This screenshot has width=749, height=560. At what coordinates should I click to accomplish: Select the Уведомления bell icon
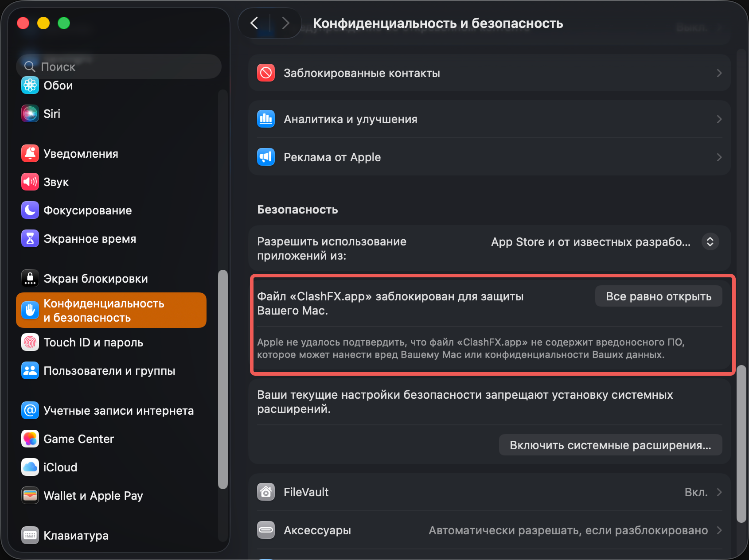click(29, 153)
